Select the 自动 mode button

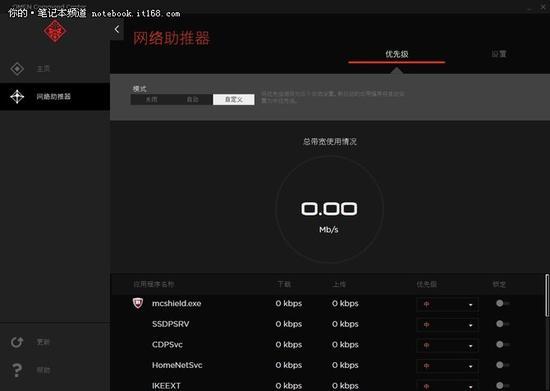click(x=192, y=100)
